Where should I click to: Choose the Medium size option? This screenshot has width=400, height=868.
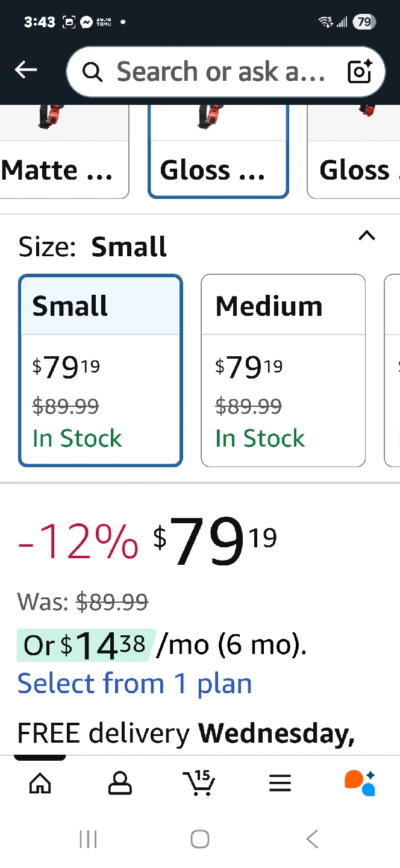coord(283,370)
